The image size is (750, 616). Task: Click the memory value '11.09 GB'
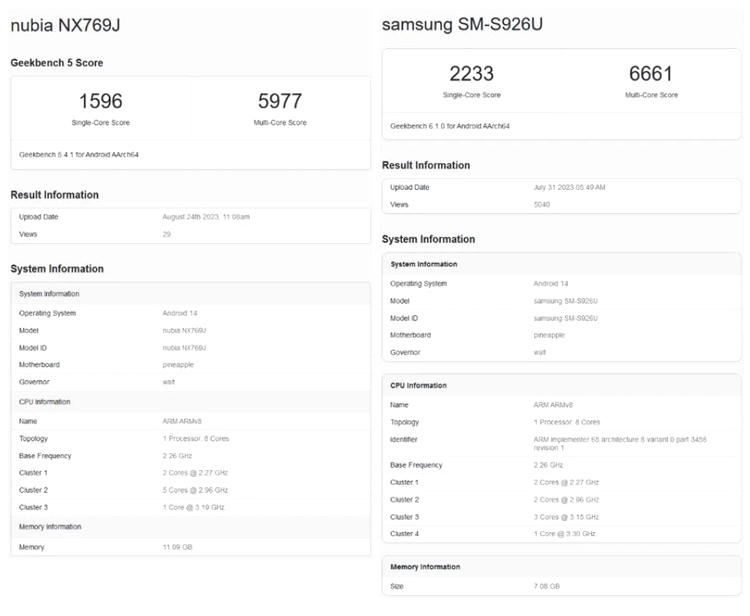pyautogui.click(x=177, y=547)
